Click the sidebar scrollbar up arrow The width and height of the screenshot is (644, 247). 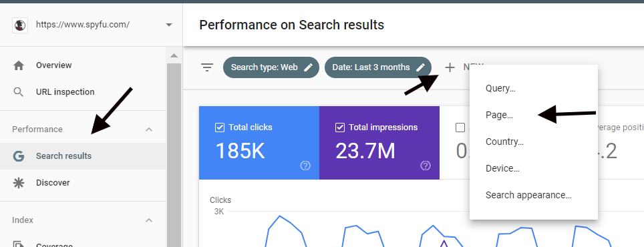174,56
